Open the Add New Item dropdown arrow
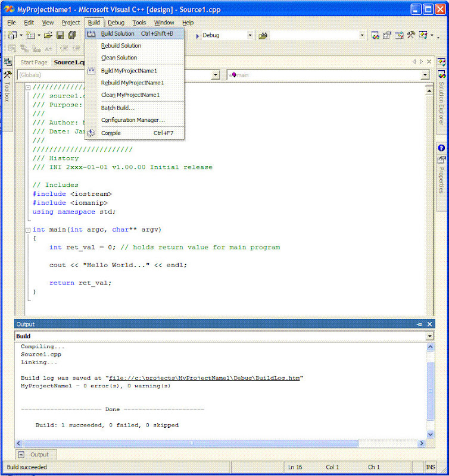Screen dimensions: 449x476 (39, 36)
